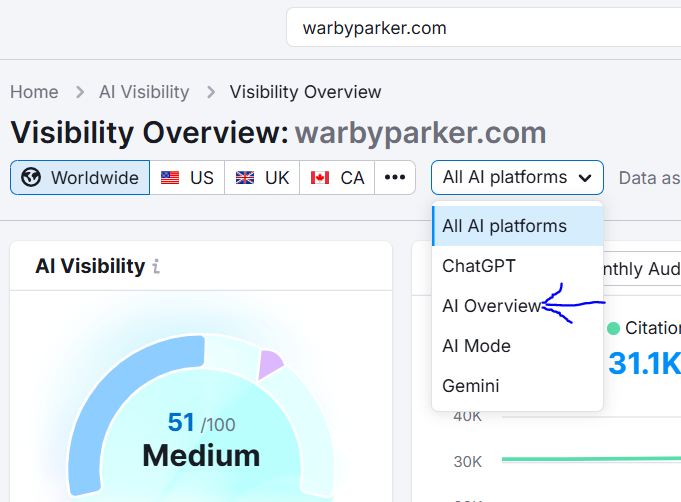Click the UK flag icon
The width and height of the screenshot is (681, 502).
click(245, 178)
